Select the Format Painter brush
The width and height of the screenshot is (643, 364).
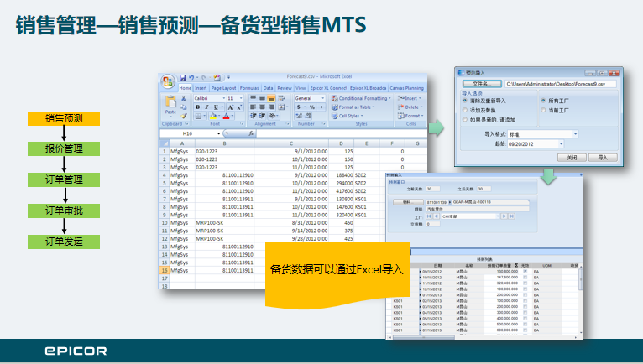coord(184,116)
